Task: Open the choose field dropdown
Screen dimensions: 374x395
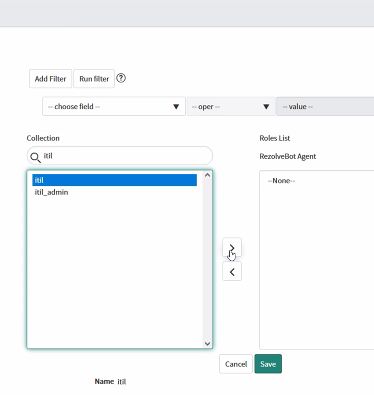Action: tap(114, 106)
